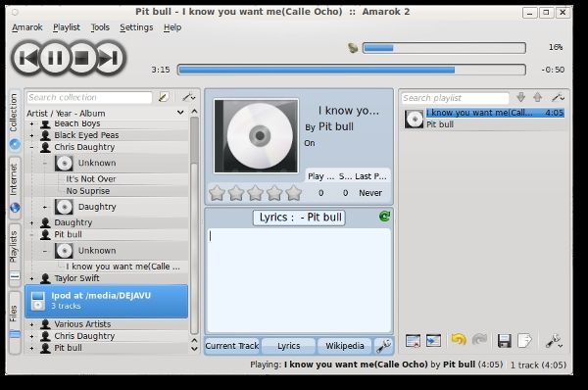Expand the Black Eyed Peas artist
The width and height of the screenshot is (588, 390).
click(32, 135)
